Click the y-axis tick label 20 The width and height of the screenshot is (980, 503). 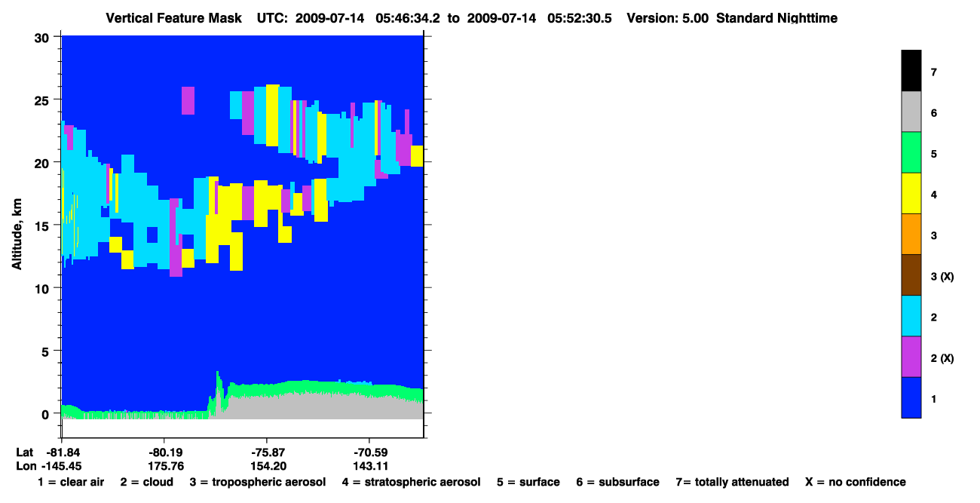click(43, 162)
